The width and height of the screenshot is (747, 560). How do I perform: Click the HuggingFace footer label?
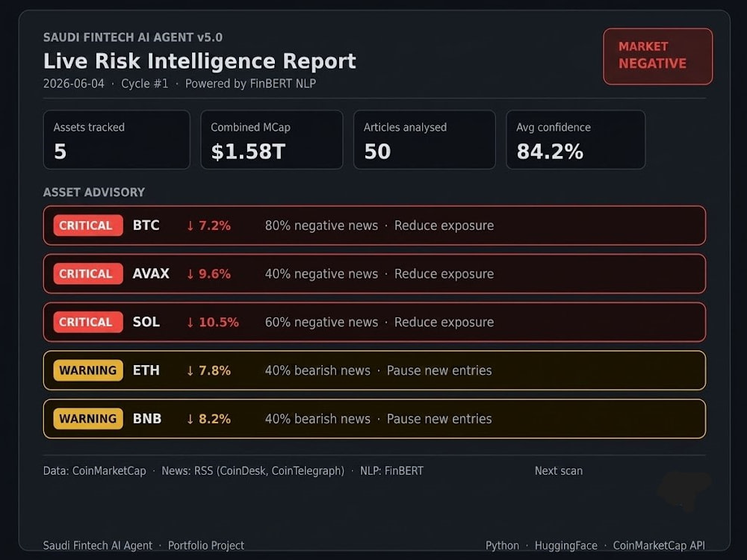coord(566,546)
